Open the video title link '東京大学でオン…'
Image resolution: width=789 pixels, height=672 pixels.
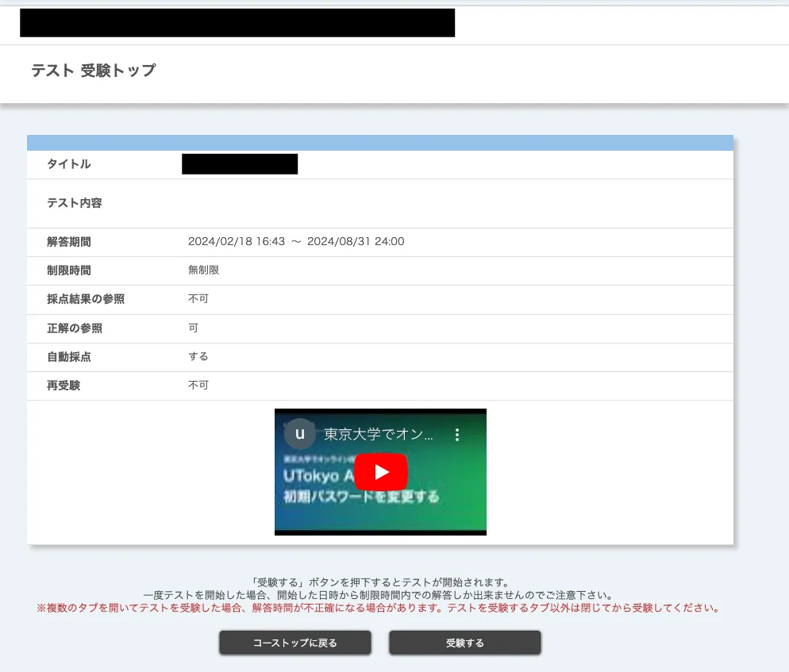(x=379, y=435)
